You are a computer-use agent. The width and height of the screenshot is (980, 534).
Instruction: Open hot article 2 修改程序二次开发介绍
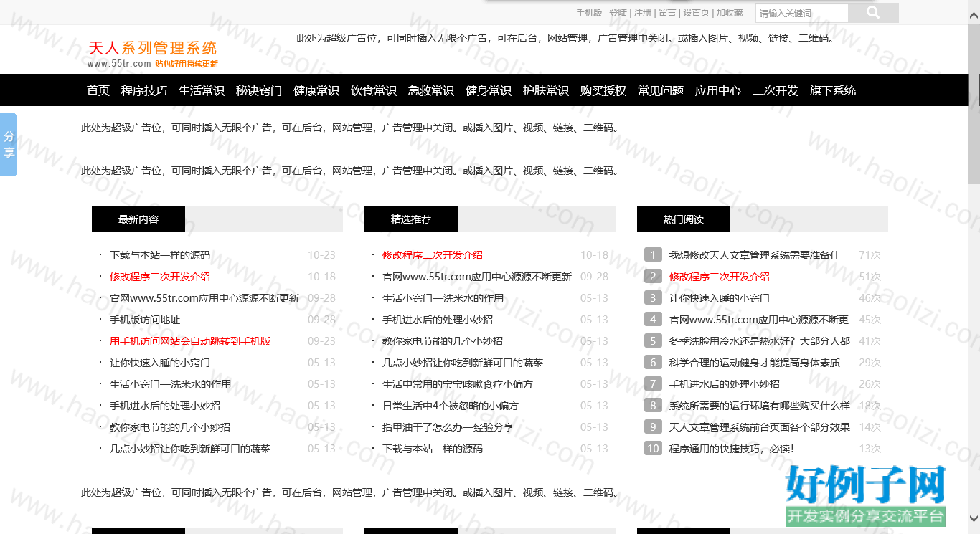pyautogui.click(x=720, y=277)
